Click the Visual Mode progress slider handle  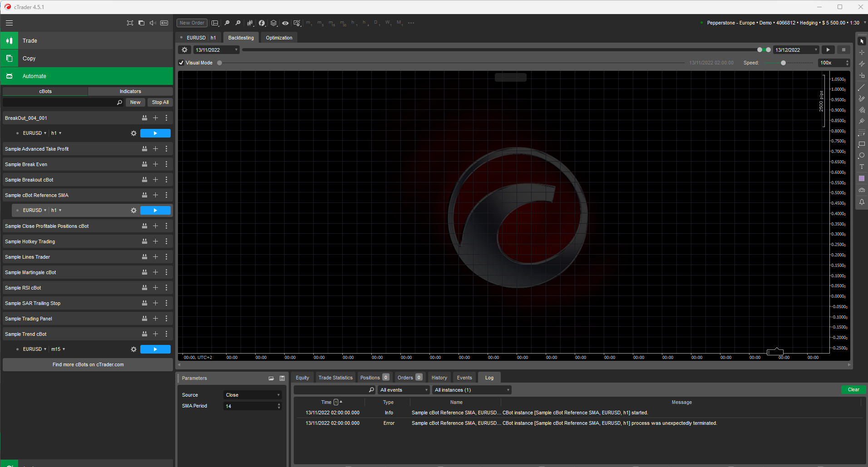click(220, 63)
